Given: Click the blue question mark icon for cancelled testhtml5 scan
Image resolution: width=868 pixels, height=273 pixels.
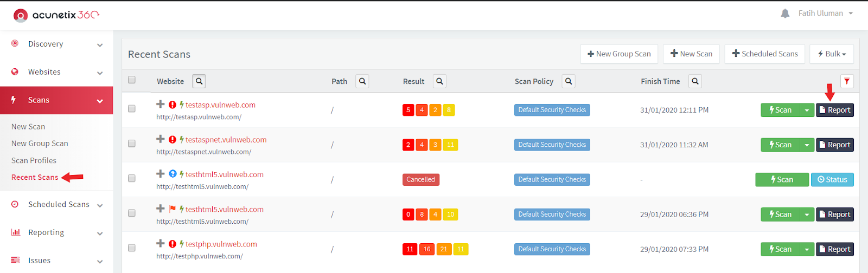Looking at the screenshot, I should 173,174.
